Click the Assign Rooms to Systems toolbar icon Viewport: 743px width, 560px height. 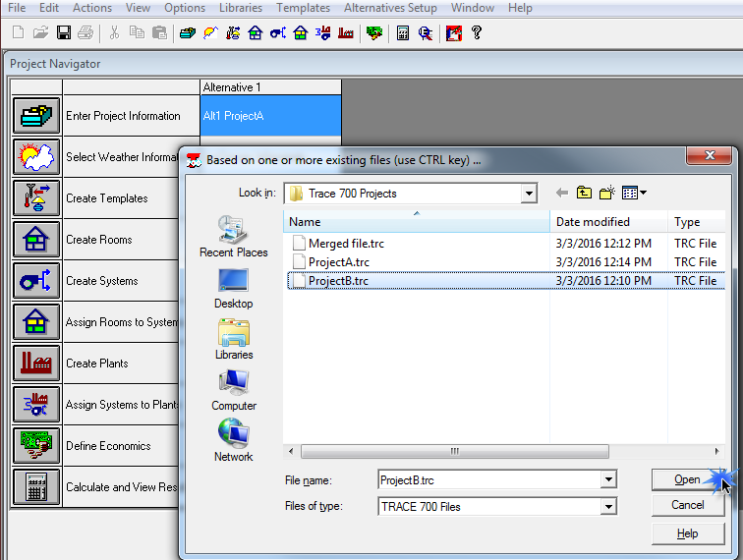(301, 33)
